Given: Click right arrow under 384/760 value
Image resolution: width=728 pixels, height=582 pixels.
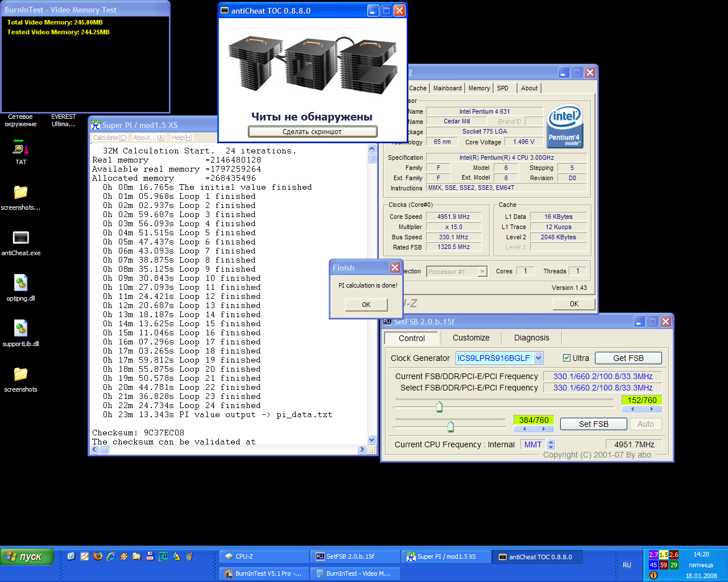Looking at the screenshot, I should (x=544, y=429).
